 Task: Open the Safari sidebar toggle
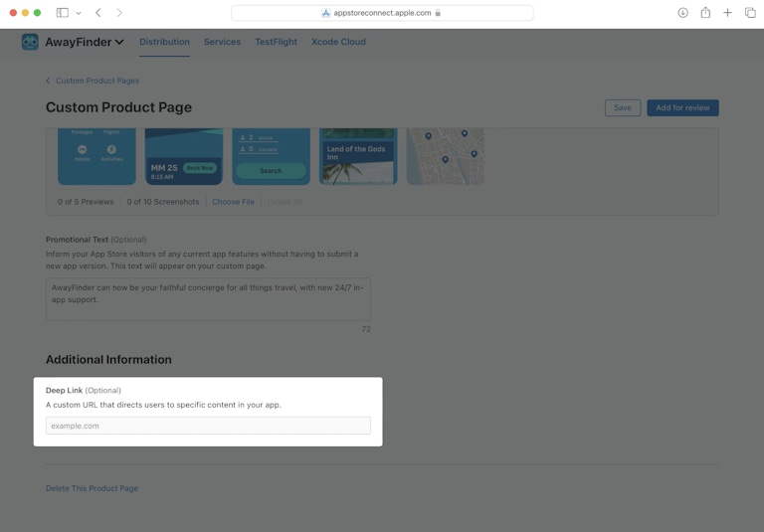click(62, 13)
